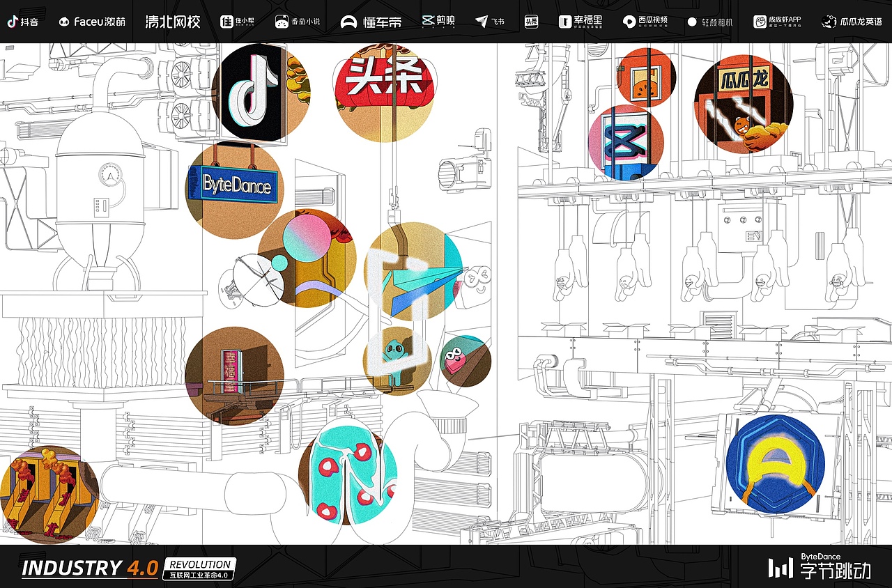Select the blue ByteDance sign circle
892x588 pixels.
tap(234, 190)
